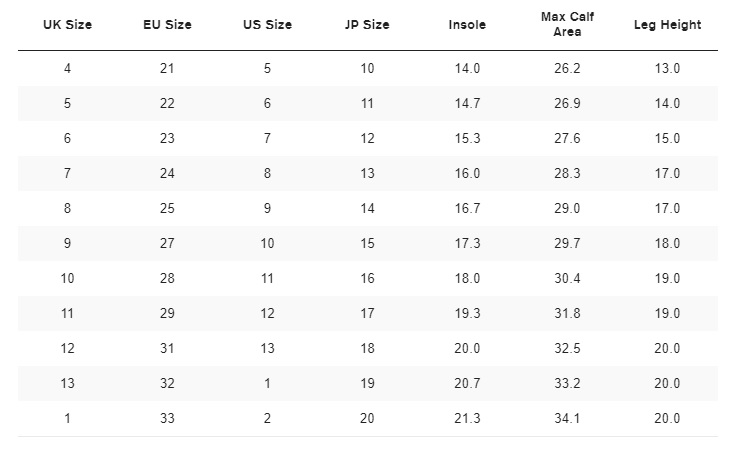Select the insole value 19.3
Viewport: 739px width, 457px height.
pos(467,313)
